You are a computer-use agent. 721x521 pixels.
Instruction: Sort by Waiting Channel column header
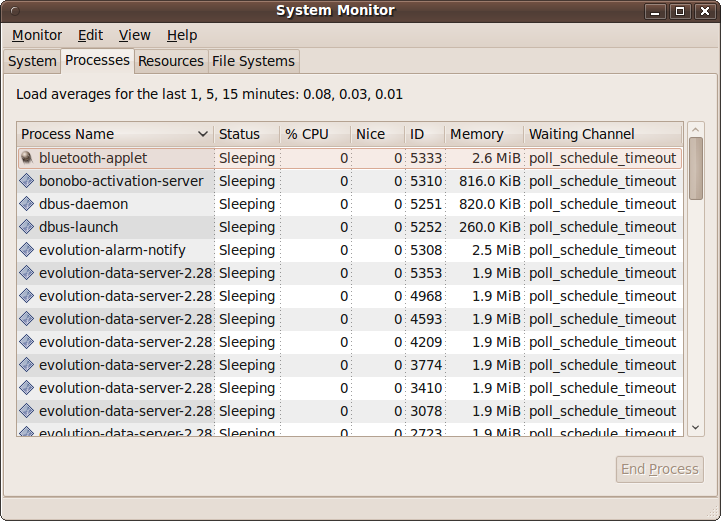click(603, 134)
